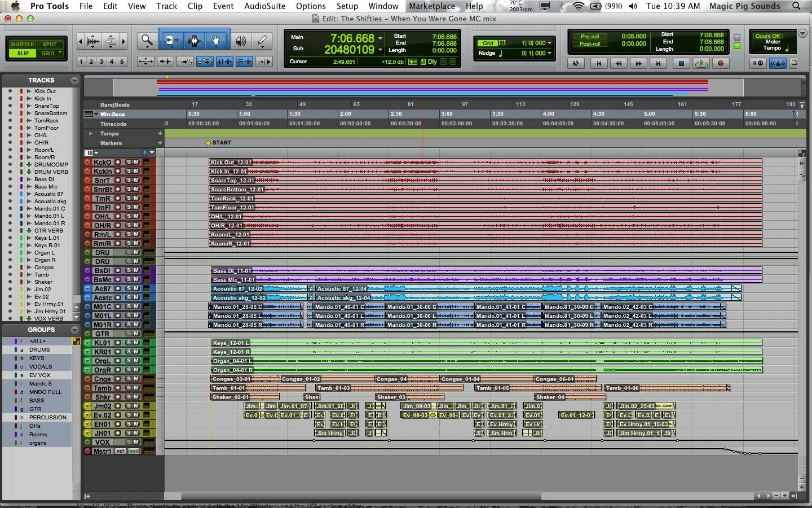
Task: Enable SPOT edit mode
Action: pos(50,44)
